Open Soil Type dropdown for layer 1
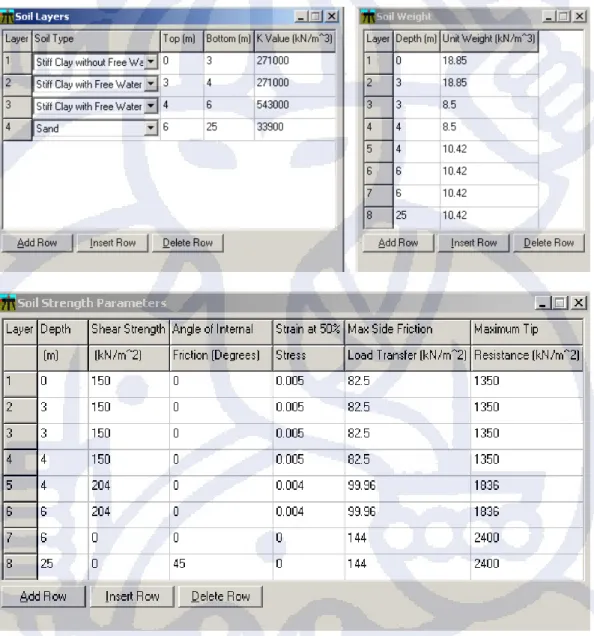Image resolution: width=594 pixels, height=636 pixels. [x=151, y=62]
